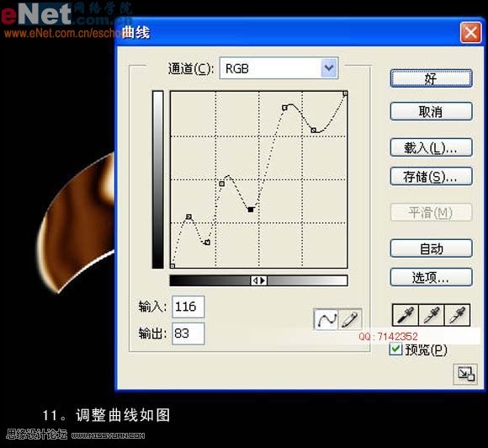Select the filled active curve point
Screen dimensions: 488x448
[x=251, y=210]
